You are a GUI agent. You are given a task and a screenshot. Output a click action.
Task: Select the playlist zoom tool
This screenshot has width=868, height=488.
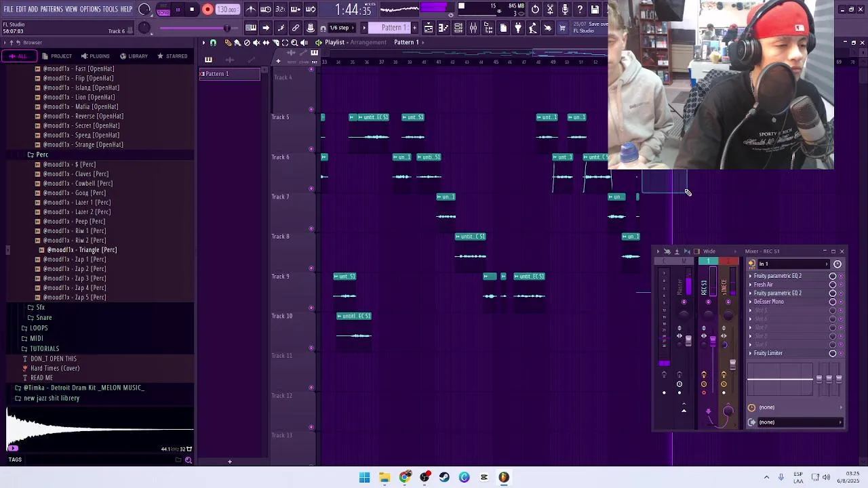pos(294,43)
